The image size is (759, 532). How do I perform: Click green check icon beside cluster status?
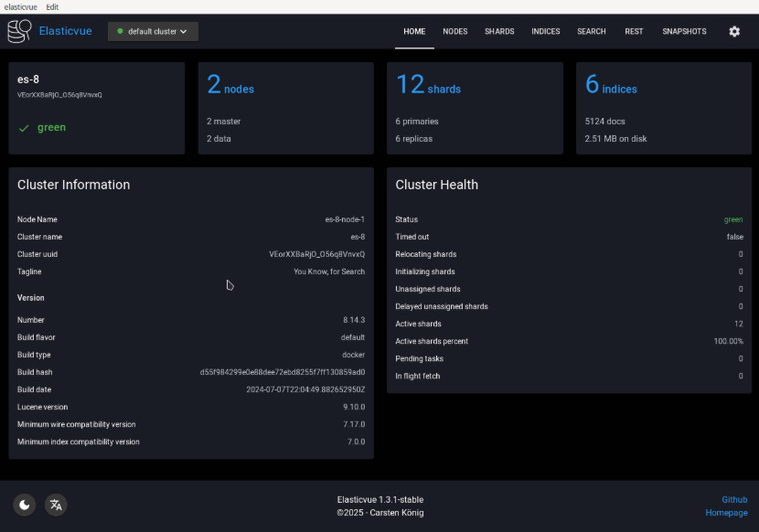24,128
